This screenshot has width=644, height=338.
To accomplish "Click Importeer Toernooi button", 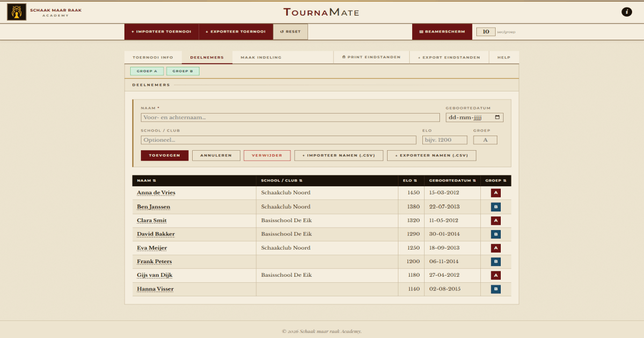I will tap(162, 32).
